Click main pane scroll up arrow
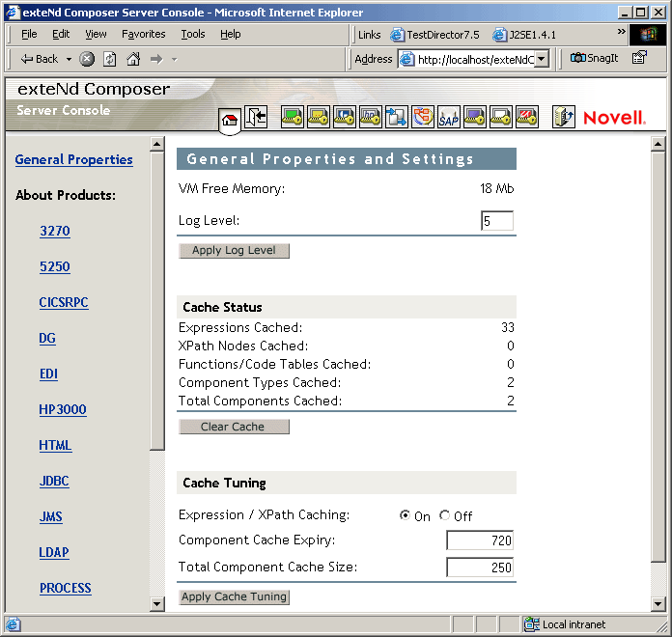 (658, 144)
